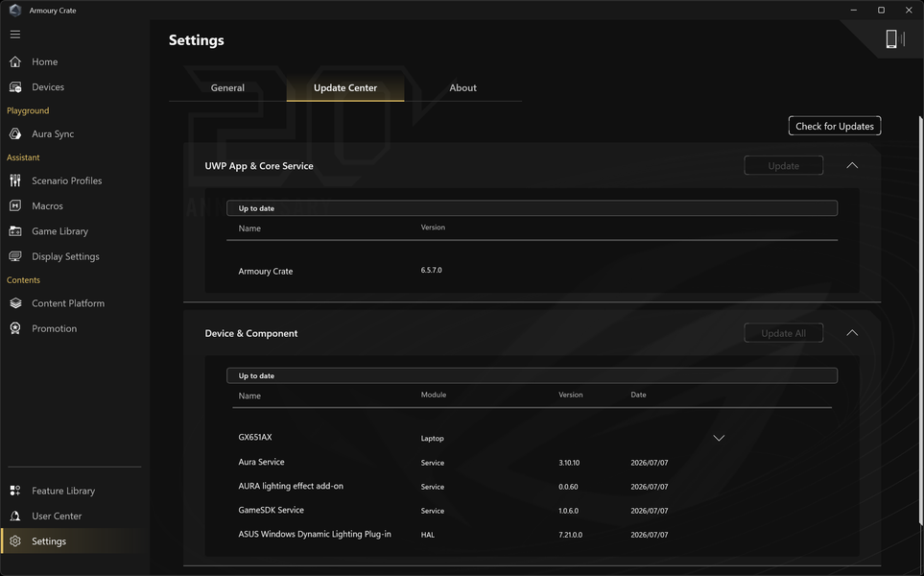Viewport: 924px width, 576px height.
Task: Select AURA lighting effect add-on row
Action: 291,487
